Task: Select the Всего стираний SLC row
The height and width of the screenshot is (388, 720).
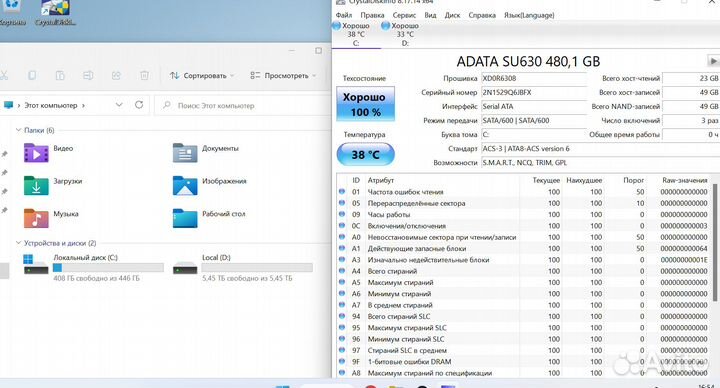Action: (523, 316)
